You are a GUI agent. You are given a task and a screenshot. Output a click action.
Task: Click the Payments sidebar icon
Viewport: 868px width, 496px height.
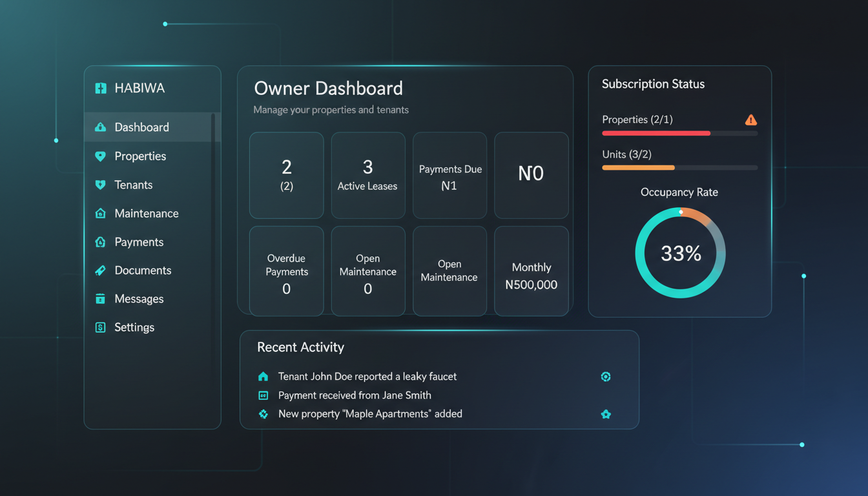click(101, 242)
